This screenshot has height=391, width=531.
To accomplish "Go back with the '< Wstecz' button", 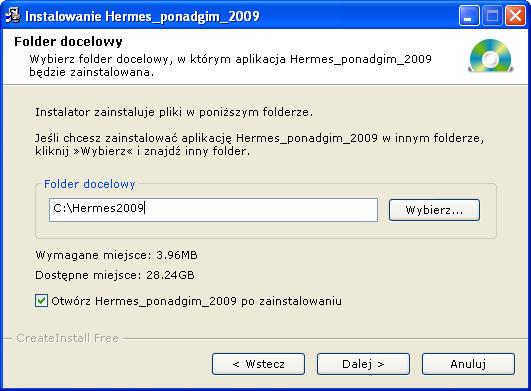I will coord(258,364).
